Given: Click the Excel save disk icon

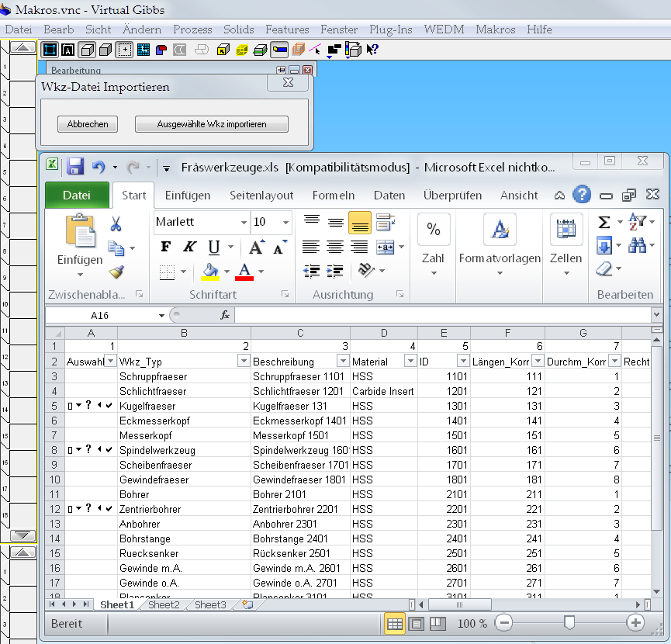Looking at the screenshot, I should tap(75, 167).
